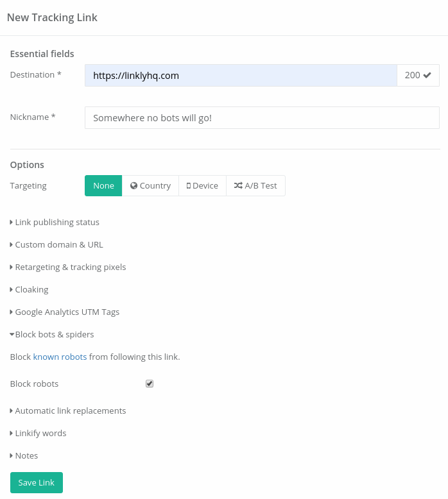
Task: Switch targeting to Device
Action: [x=203, y=185]
